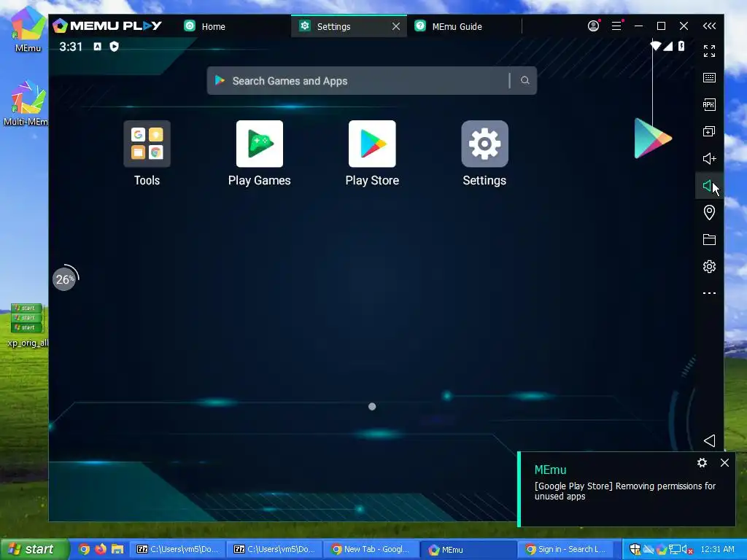Launch the Play Games app
The width and height of the screenshot is (747, 560).
point(260,144)
